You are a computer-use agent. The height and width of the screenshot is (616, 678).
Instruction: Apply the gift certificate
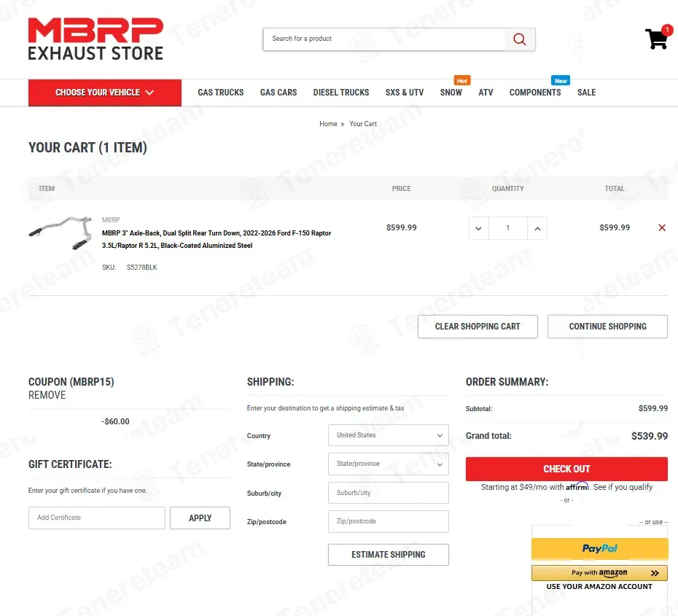[x=200, y=518]
